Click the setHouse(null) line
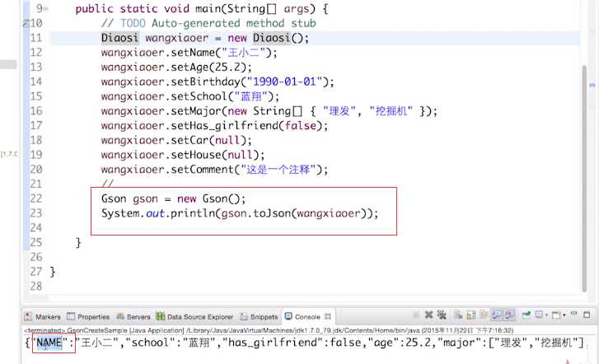 pos(183,155)
